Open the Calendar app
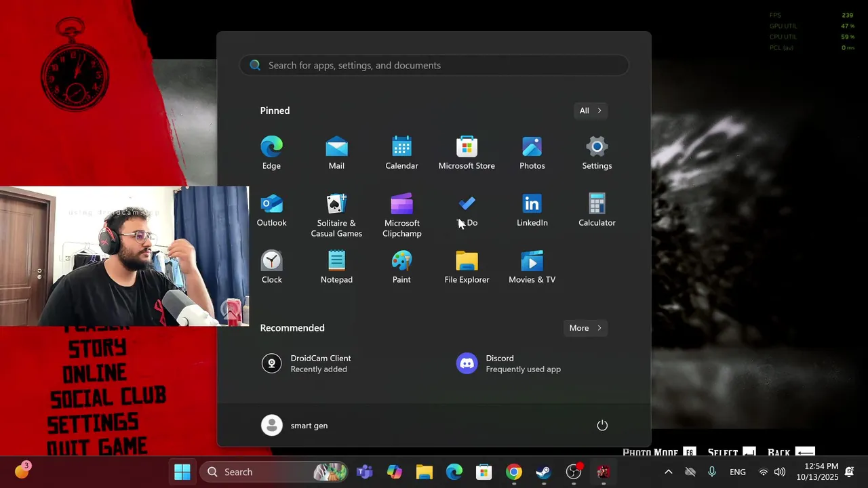Viewport: 868px width, 488px height. [x=401, y=153]
